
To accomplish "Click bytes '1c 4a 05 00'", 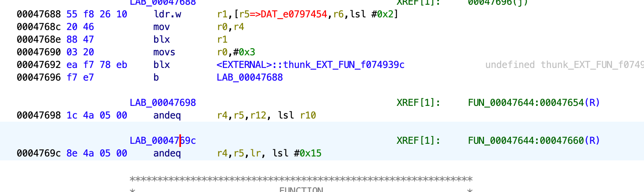I will point(97,115).
